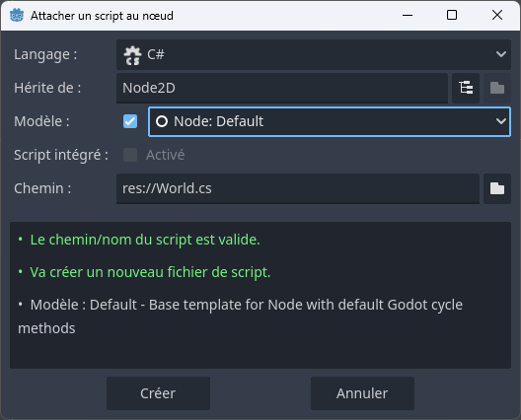
Task: Click the 'Activé' checkbox label
Action: [x=165, y=155]
